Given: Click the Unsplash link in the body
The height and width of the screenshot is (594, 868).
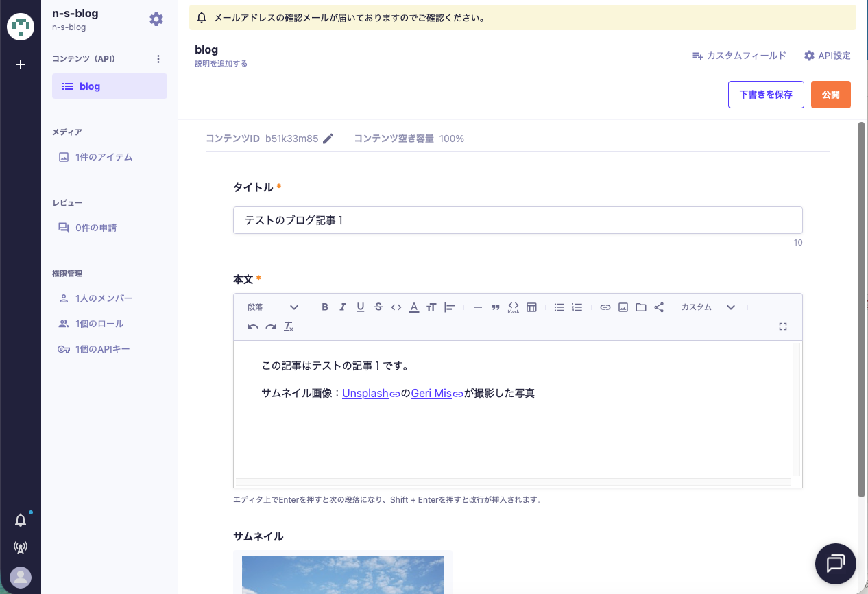Looking at the screenshot, I should (x=365, y=393).
